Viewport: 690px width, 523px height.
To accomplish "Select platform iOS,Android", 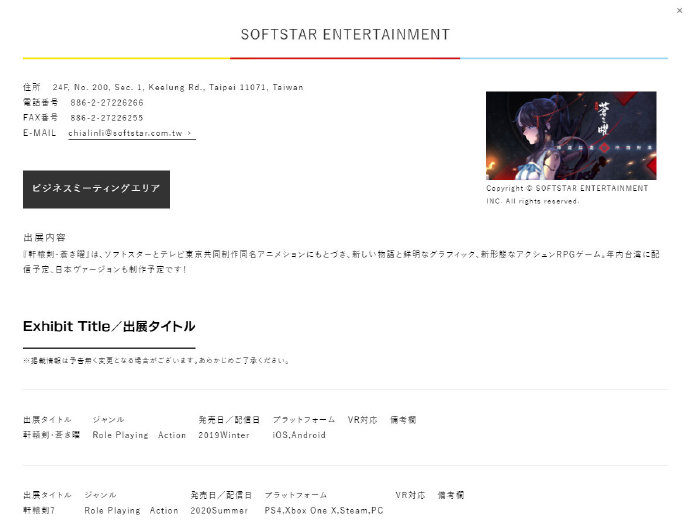I will [x=299, y=435].
